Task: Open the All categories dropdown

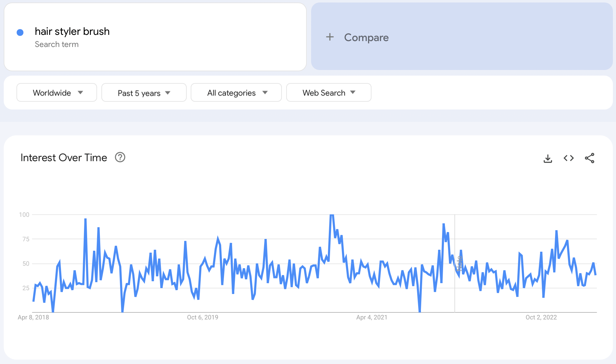Action: tap(236, 93)
